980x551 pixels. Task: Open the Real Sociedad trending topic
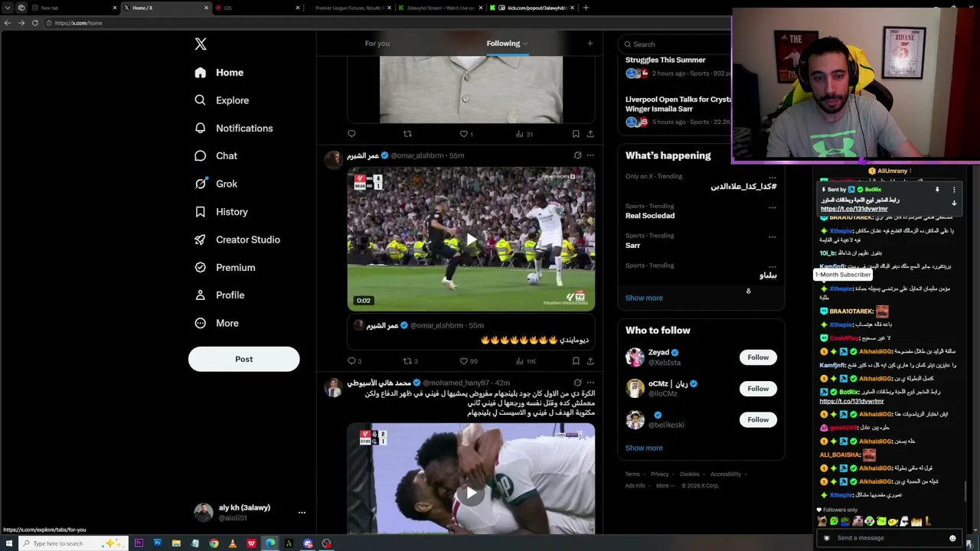click(650, 216)
